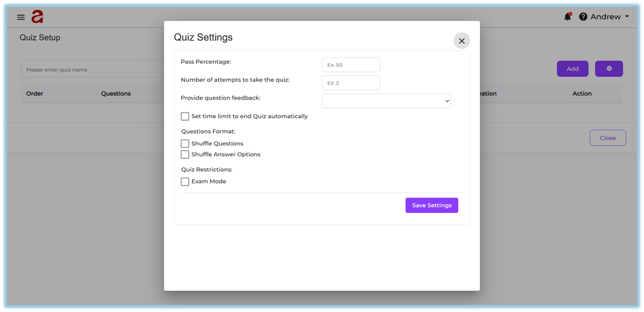Check the Shuffle Questions option
Screen dimensions: 644x312
click(185, 143)
